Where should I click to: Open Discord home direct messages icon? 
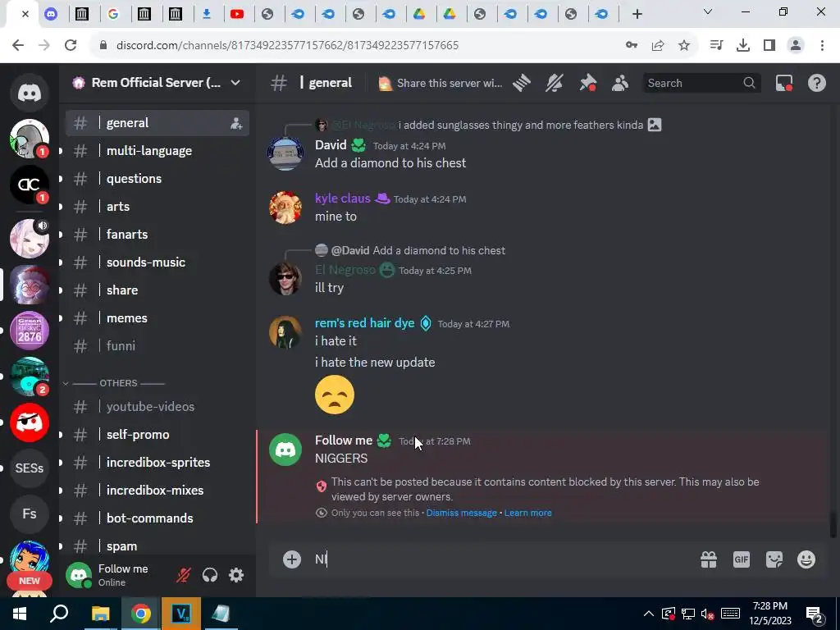pyautogui.click(x=30, y=94)
